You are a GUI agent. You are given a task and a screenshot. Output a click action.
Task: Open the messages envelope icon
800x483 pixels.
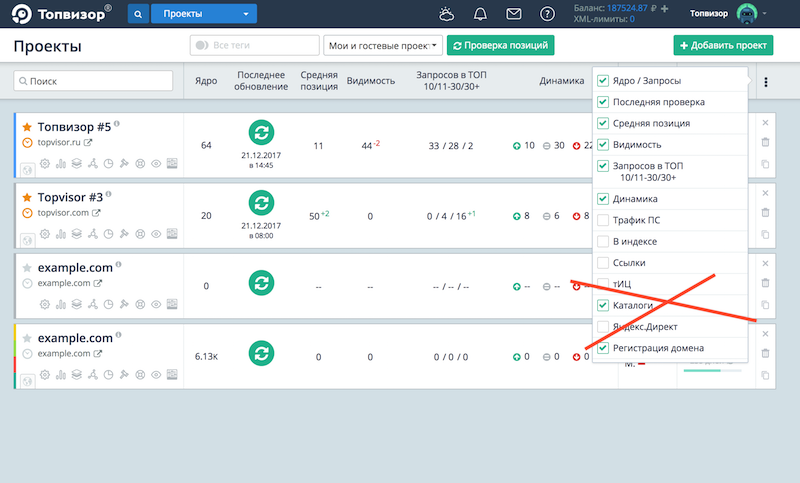513,14
